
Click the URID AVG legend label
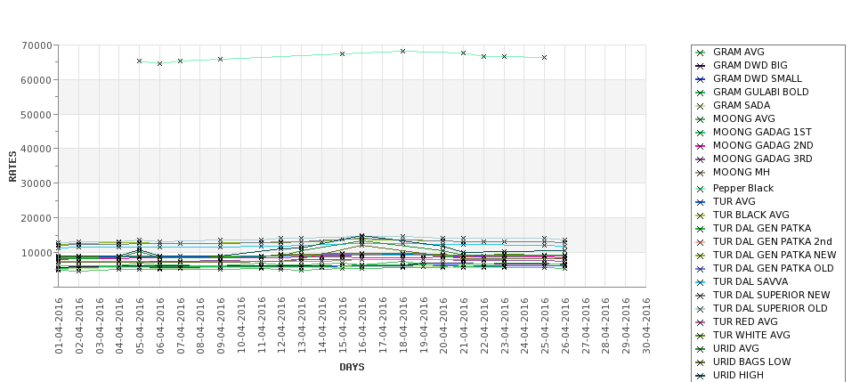tap(735, 348)
